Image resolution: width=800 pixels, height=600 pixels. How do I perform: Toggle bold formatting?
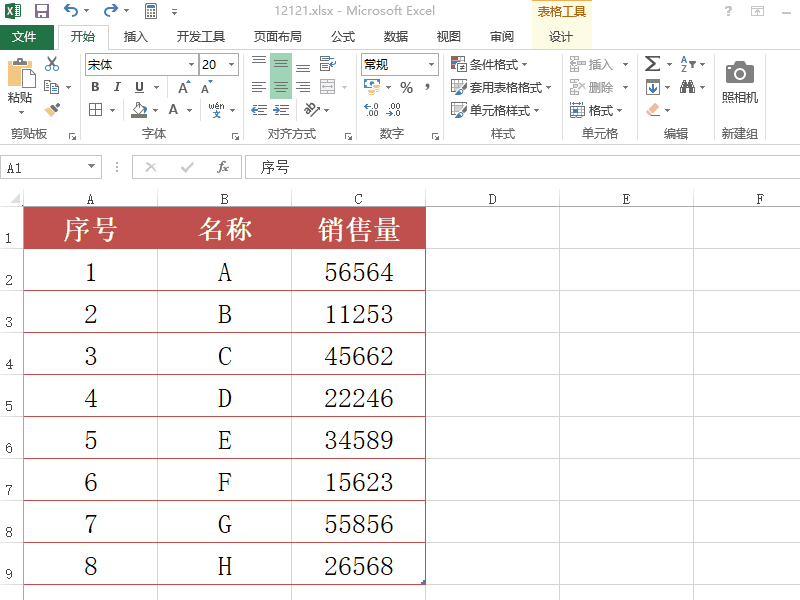click(95, 87)
